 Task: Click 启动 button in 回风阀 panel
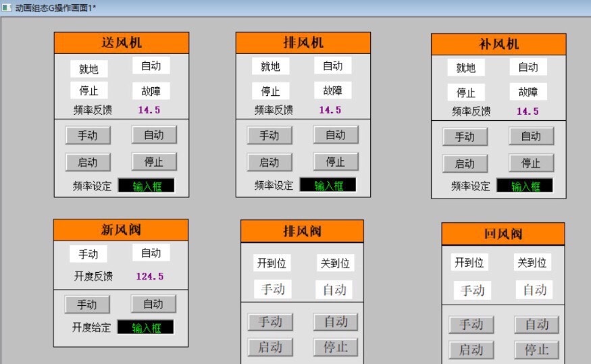tap(471, 350)
